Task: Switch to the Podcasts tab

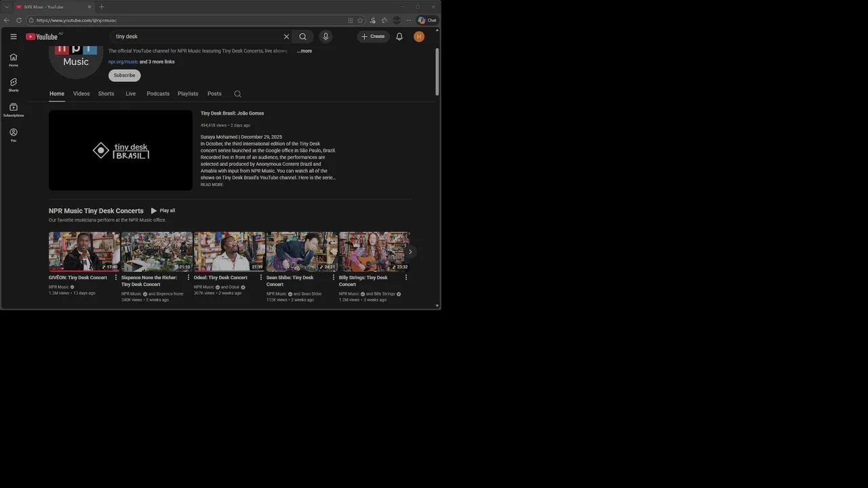Action: point(158,94)
